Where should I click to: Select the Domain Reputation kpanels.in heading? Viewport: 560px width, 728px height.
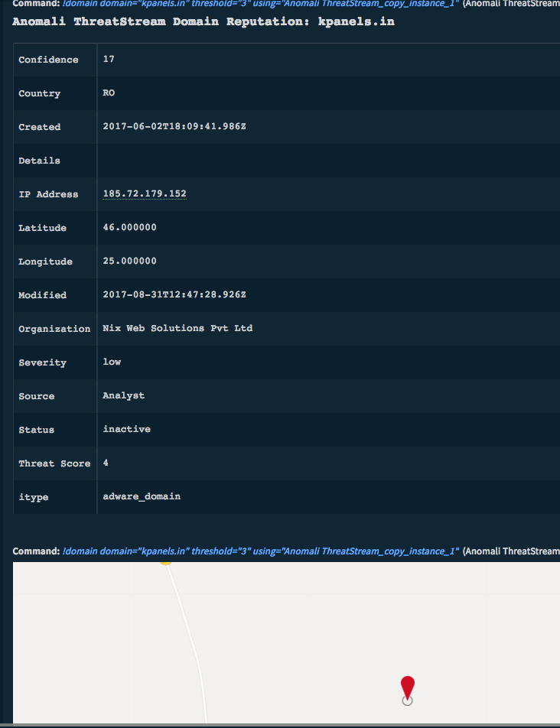click(203, 21)
